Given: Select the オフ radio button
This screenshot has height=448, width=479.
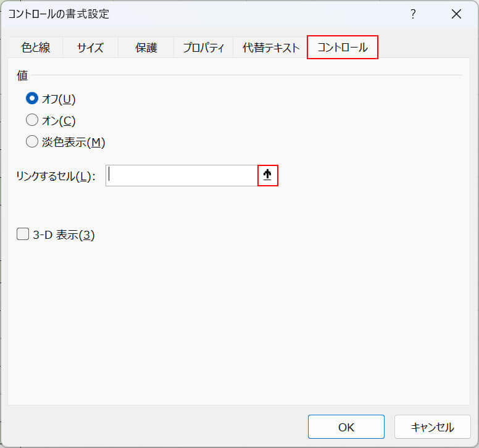Looking at the screenshot, I should (x=32, y=98).
